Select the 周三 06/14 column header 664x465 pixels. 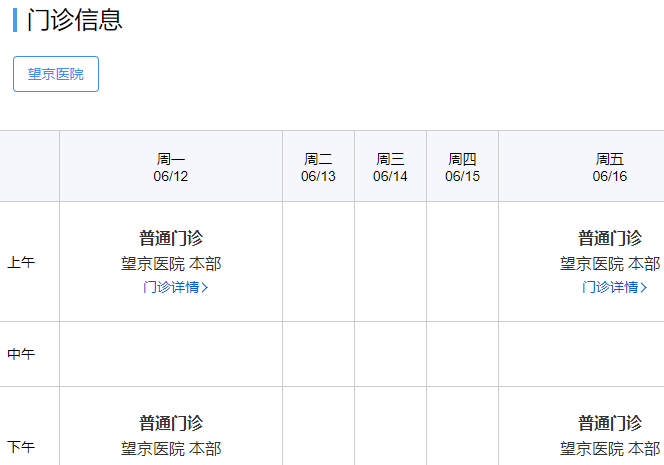click(x=390, y=167)
